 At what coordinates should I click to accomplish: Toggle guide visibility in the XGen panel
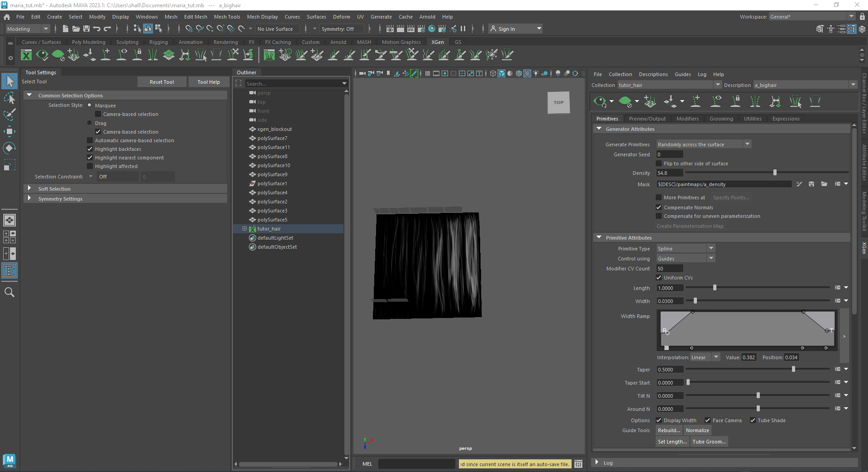(x=715, y=101)
